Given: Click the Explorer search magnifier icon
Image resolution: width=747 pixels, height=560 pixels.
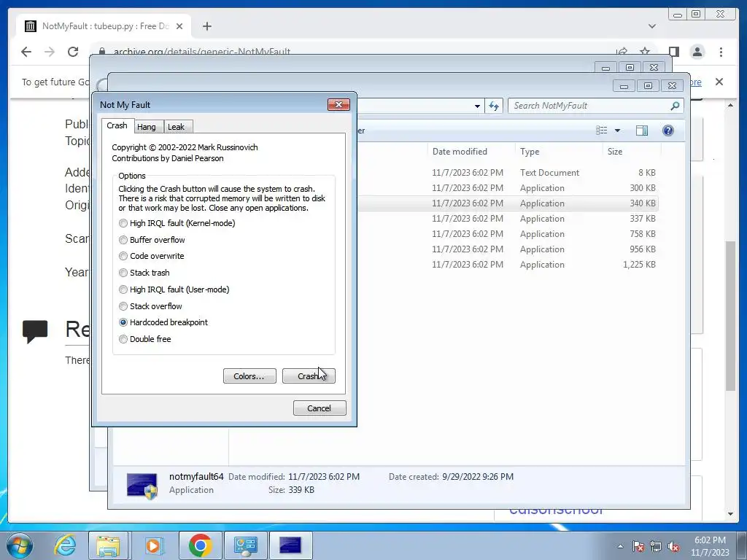Looking at the screenshot, I should pyautogui.click(x=675, y=106).
